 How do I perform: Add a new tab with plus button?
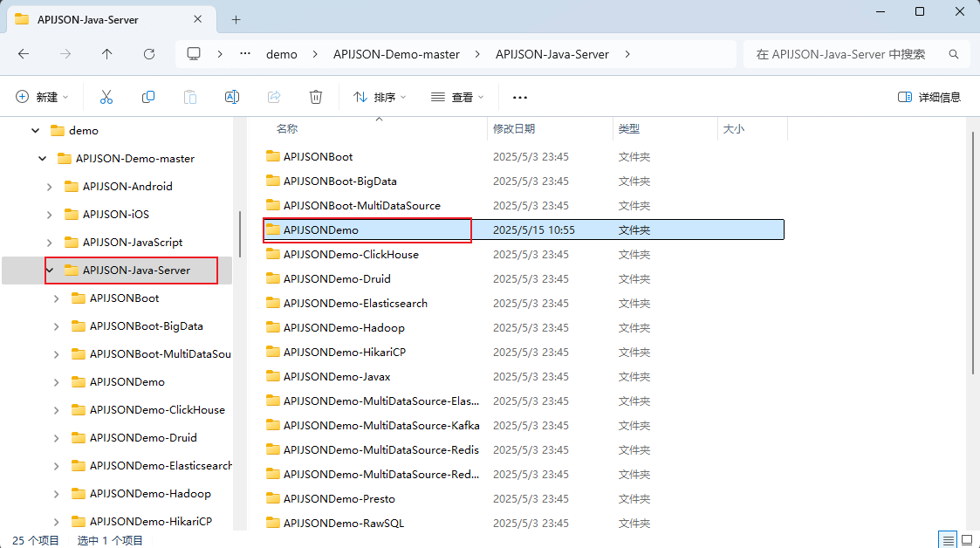tap(236, 19)
